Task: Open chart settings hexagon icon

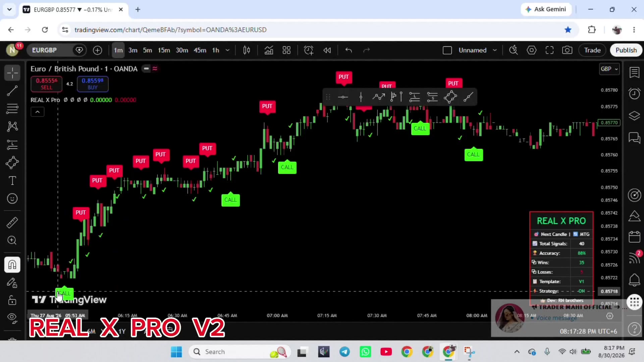Action: [532, 50]
